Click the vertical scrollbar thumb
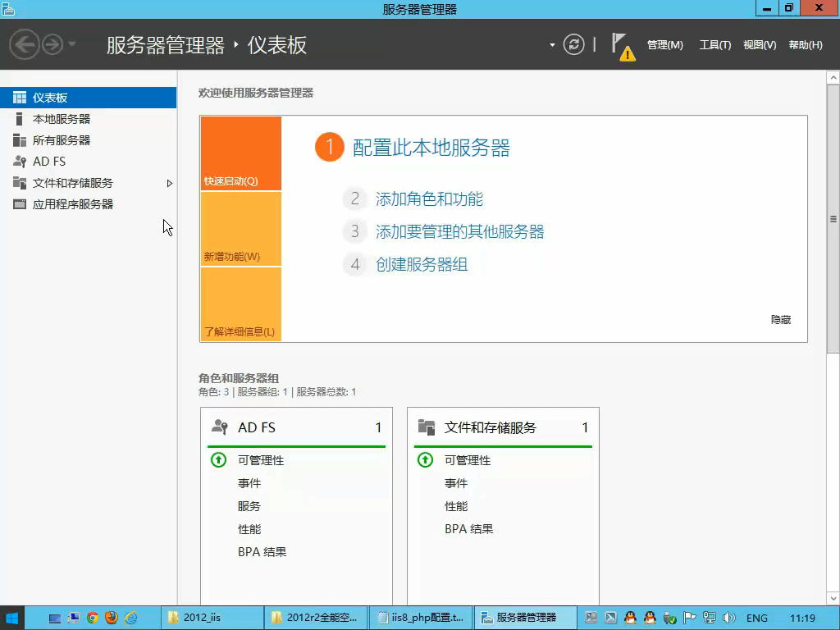 [x=833, y=219]
